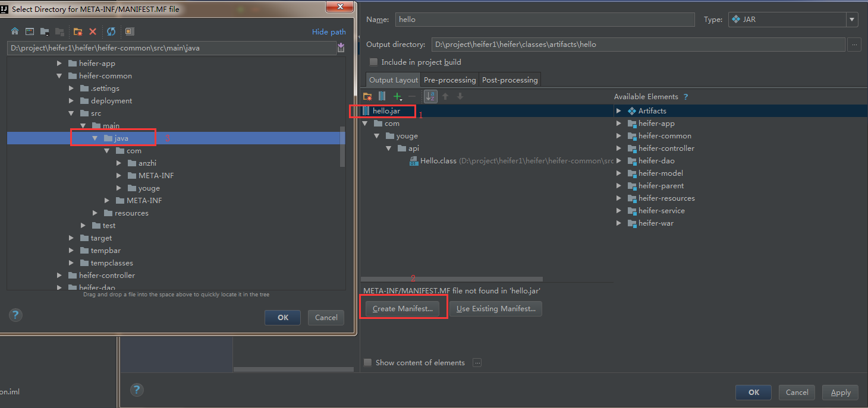Click the Create Archive icon in Output Layout toolbar
Viewport: 868px width, 408px height.
(382, 96)
